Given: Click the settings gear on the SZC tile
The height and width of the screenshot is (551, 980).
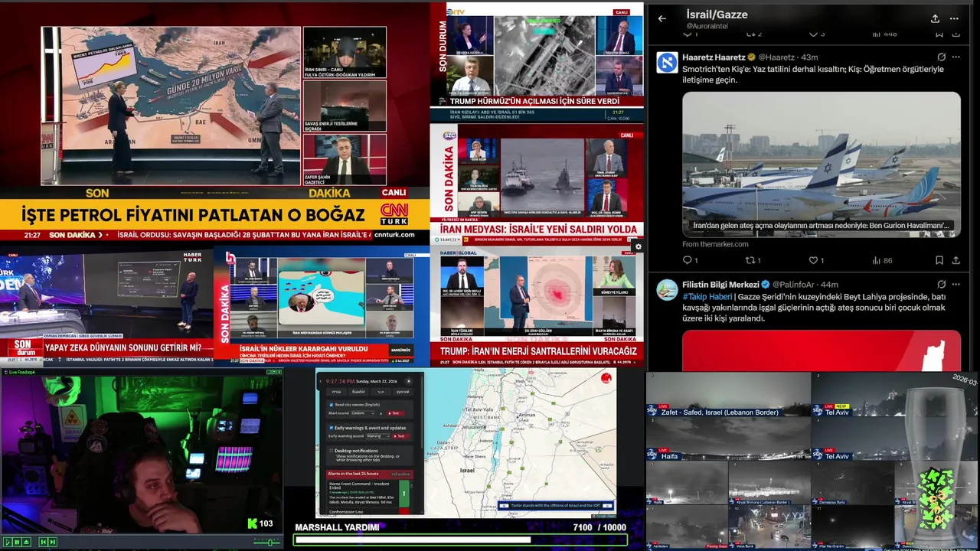Looking at the screenshot, I should coord(638,246).
